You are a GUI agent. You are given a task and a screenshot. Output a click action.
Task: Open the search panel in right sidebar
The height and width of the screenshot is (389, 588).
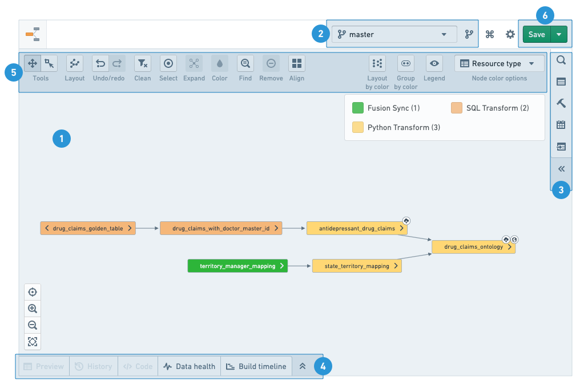(x=561, y=60)
